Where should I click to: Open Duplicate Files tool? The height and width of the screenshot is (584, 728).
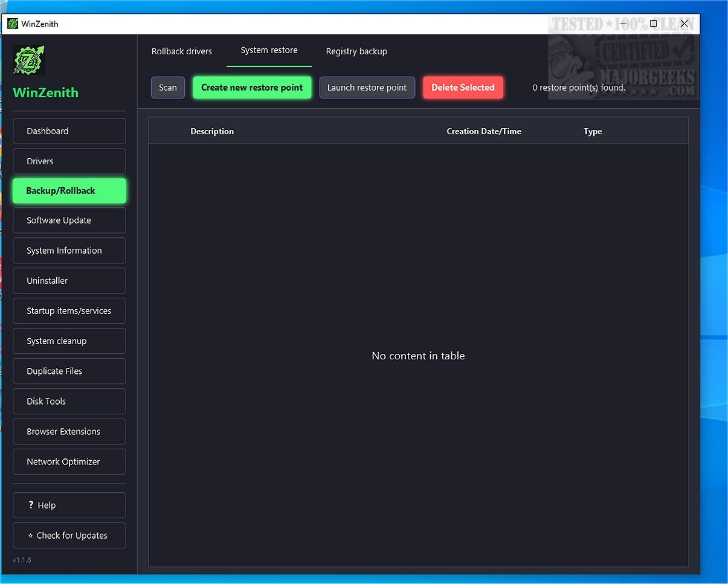[69, 371]
